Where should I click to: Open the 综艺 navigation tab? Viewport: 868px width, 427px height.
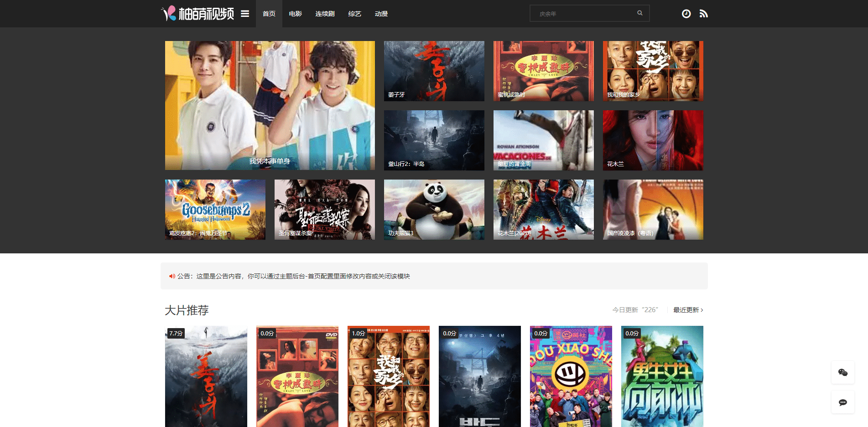point(355,14)
